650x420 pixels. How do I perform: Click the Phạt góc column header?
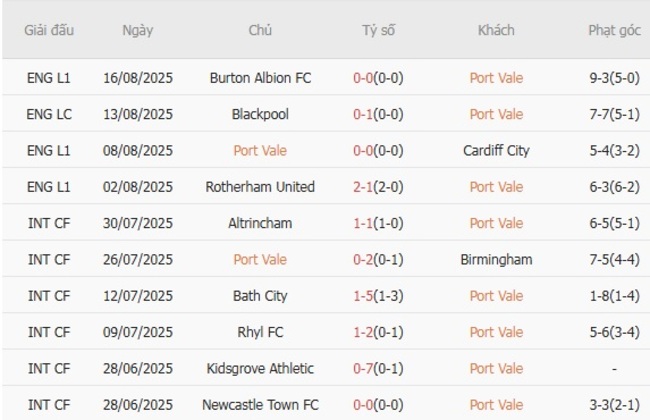point(614,30)
